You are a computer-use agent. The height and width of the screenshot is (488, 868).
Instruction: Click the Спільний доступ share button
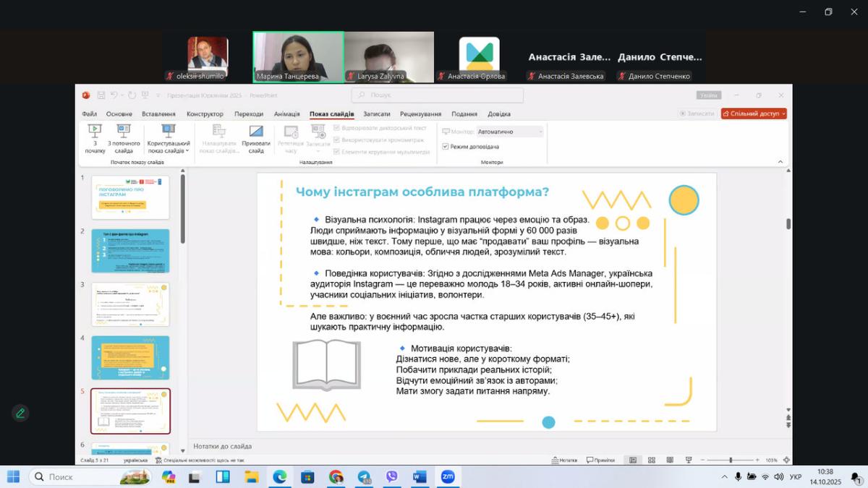click(754, 114)
